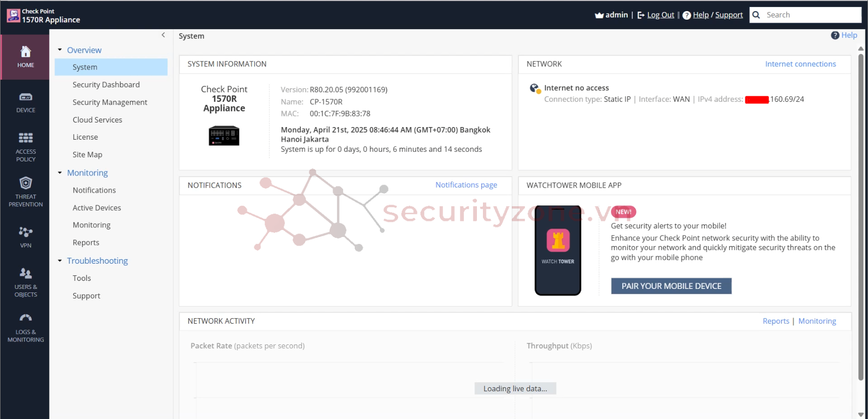The height and width of the screenshot is (419, 868).
Task: Click the Log Out link
Action: pyautogui.click(x=661, y=15)
